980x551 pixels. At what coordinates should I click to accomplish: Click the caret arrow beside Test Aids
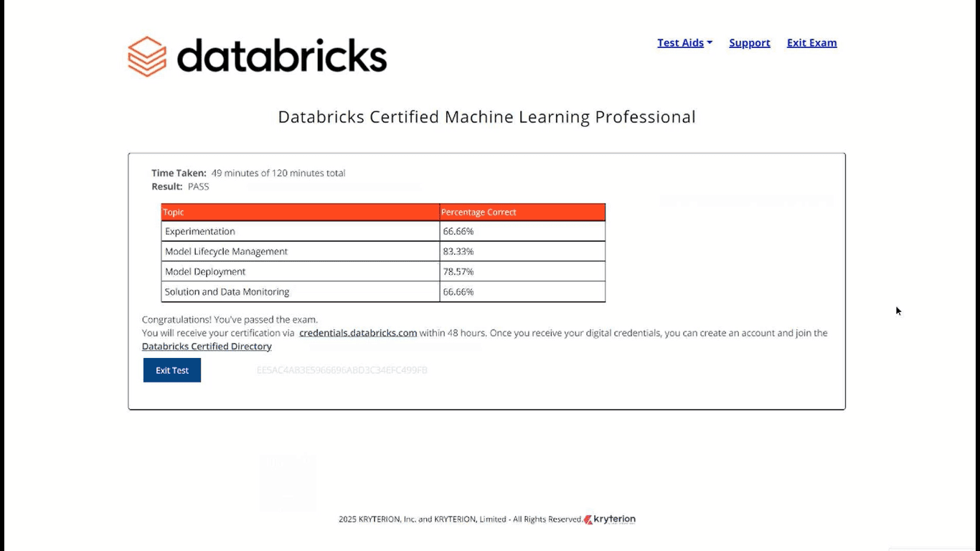click(710, 43)
